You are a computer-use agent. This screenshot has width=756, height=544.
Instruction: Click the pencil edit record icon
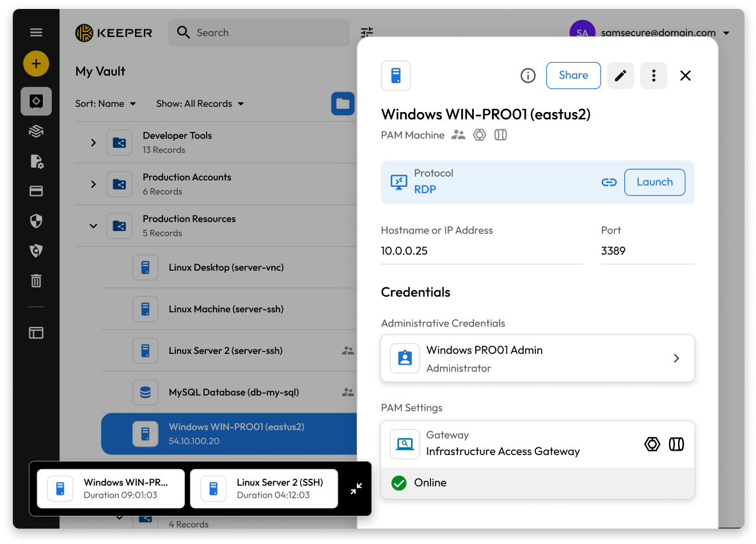(620, 76)
